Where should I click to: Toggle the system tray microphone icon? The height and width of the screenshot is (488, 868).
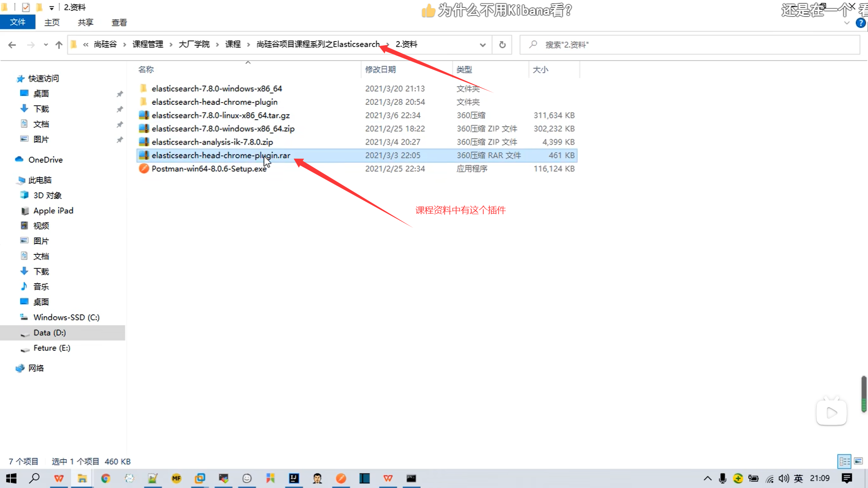coord(722,479)
